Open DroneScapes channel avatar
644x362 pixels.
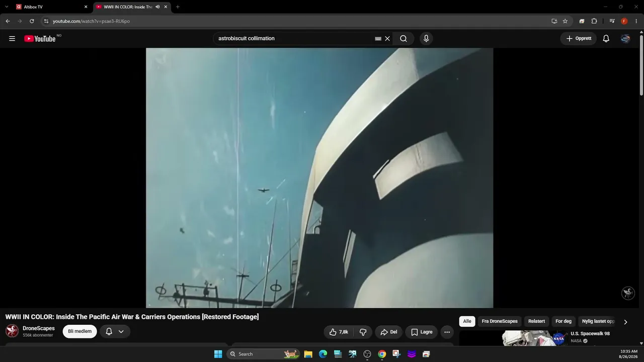click(12, 331)
